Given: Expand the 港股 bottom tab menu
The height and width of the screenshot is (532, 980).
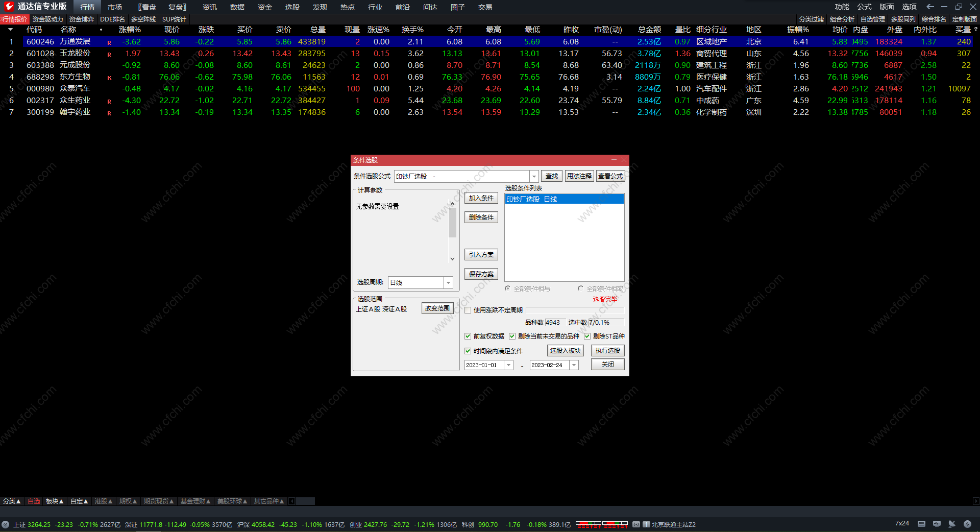Looking at the screenshot, I should [104, 501].
